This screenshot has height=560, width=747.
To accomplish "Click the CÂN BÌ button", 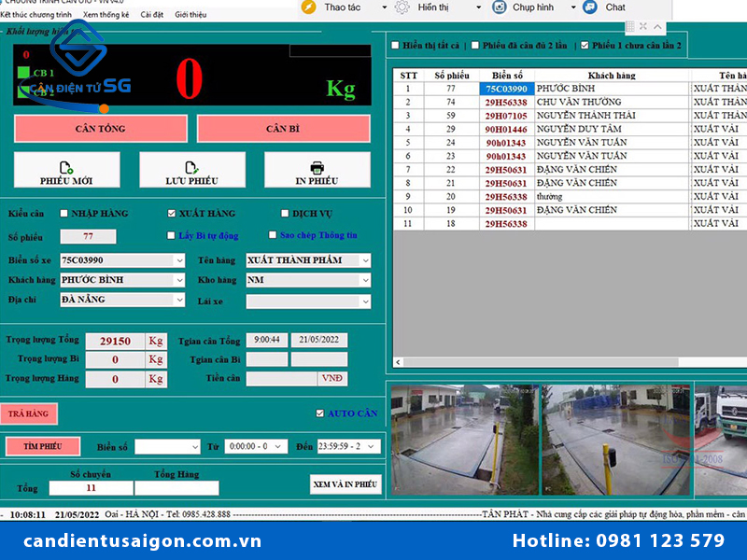I will pyautogui.click(x=284, y=129).
